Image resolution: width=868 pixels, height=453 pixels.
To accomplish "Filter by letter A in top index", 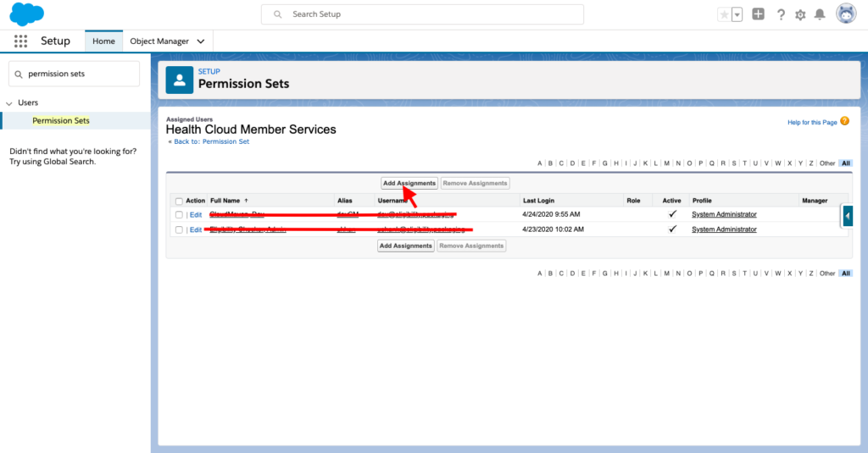I will pyautogui.click(x=539, y=163).
